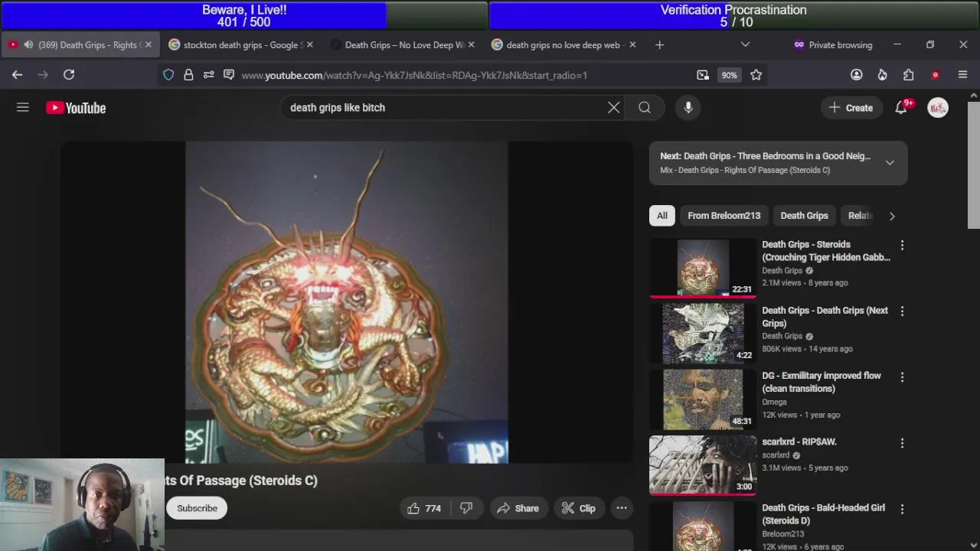This screenshot has height=551, width=980.
Task: Open scarlxrd RIP$AW. video title
Action: (799, 442)
